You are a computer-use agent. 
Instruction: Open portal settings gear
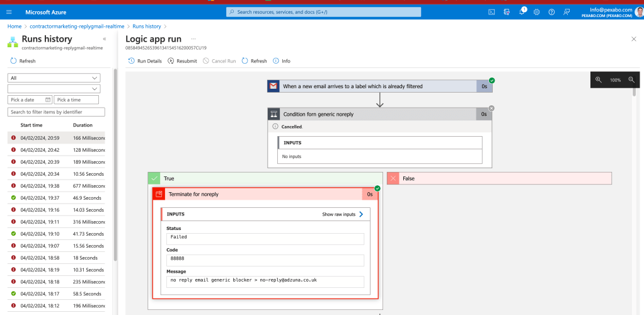click(536, 12)
